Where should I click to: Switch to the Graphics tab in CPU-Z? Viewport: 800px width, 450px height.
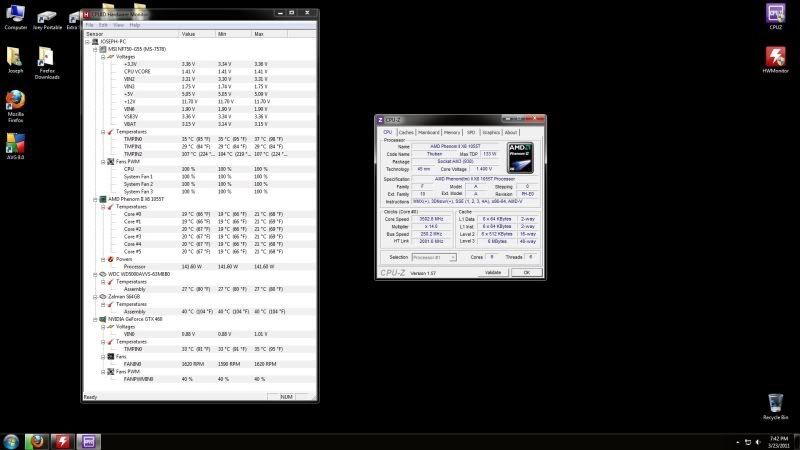(x=491, y=132)
